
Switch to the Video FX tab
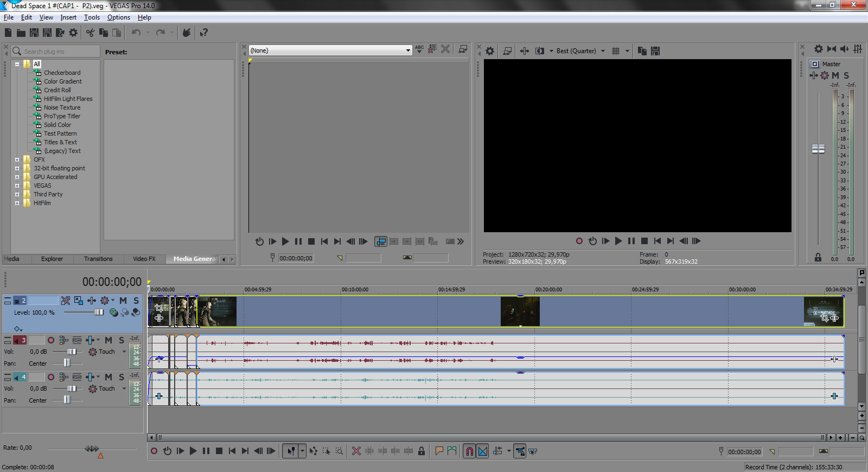click(144, 259)
